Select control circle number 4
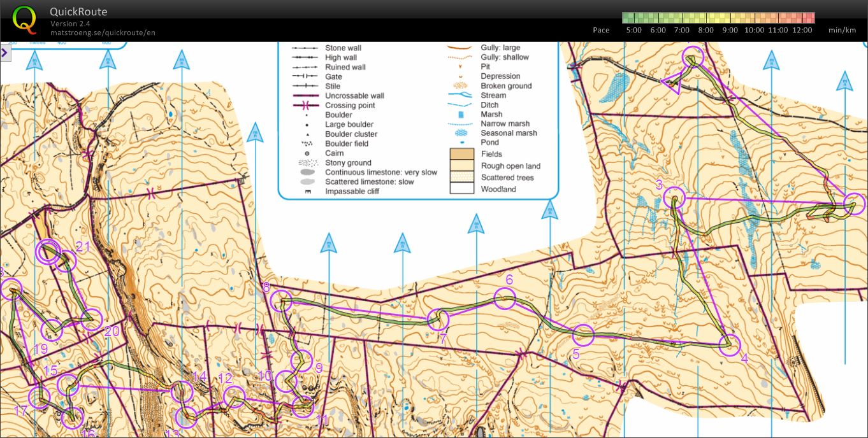 point(730,344)
